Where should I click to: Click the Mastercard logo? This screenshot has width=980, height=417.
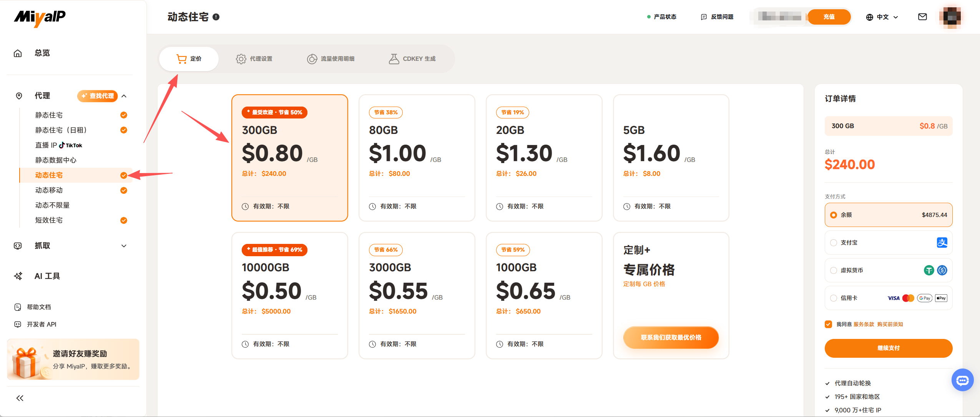click(x=908, y=298)
